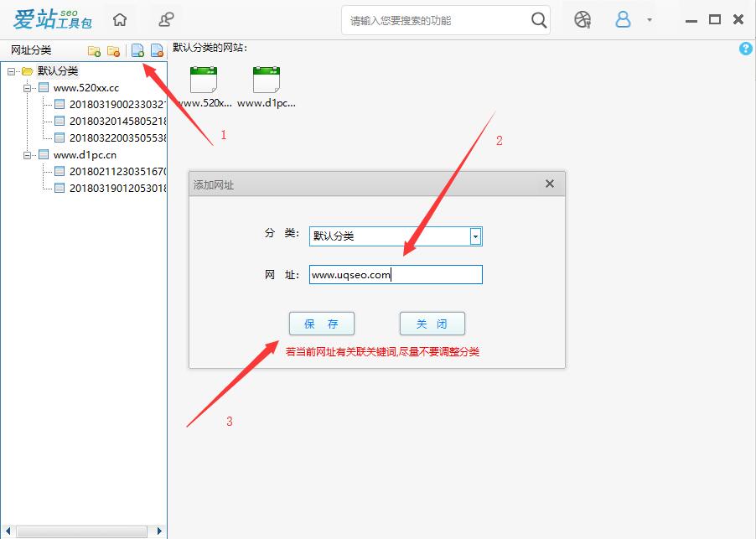The image size is (756, 539).
Task: Click the 网址 input field
Action: click(396, 275)
